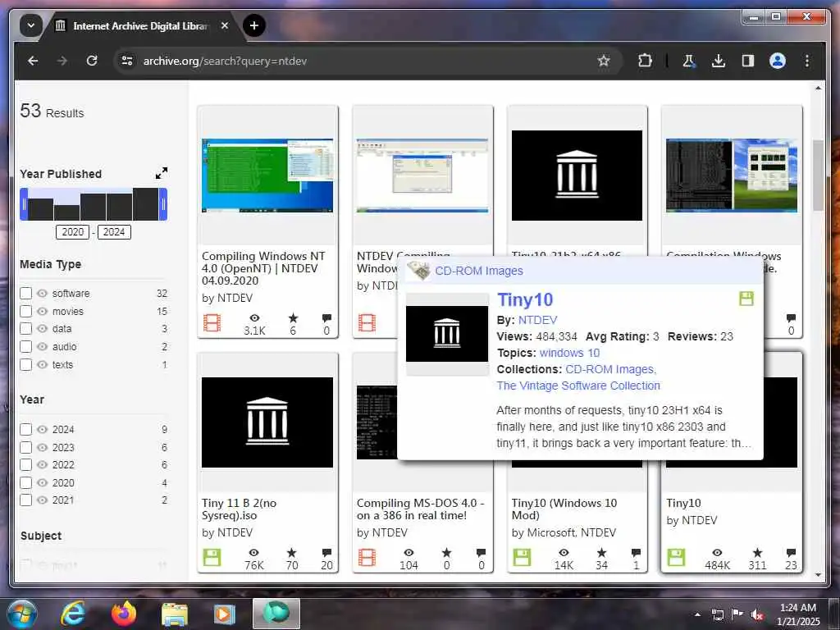840x630 pixels.
Task: Check the data media type checkbox
Action: 25,328
